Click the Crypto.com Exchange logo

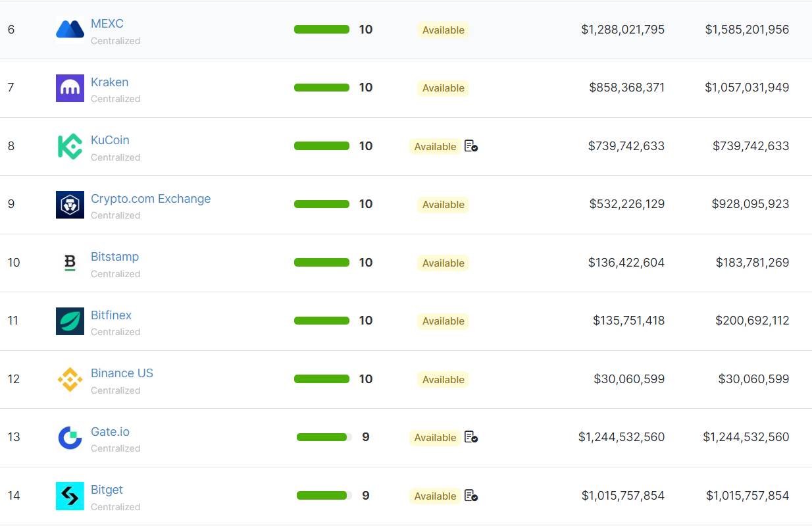(70, 205)
